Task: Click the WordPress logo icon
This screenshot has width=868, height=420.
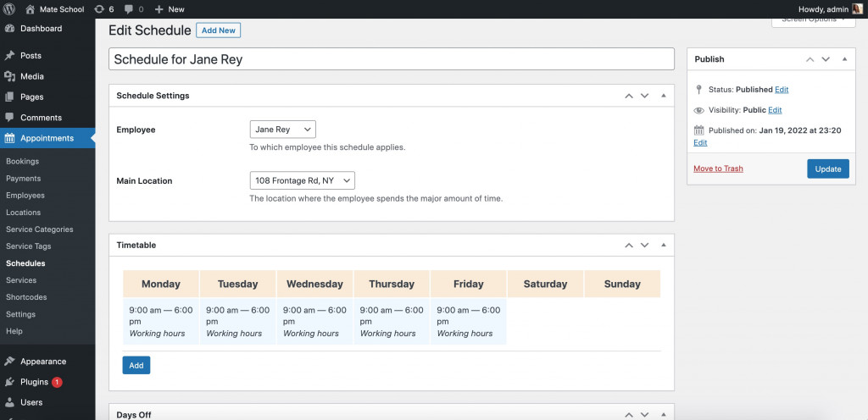Action: tap(9, 8)
